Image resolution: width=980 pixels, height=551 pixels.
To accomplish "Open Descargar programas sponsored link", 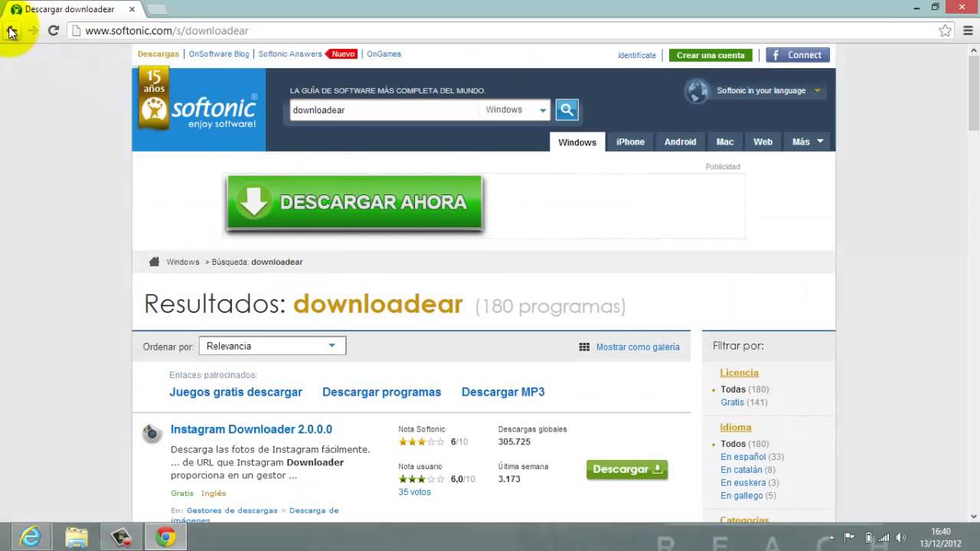I will [x=381, y=392].
